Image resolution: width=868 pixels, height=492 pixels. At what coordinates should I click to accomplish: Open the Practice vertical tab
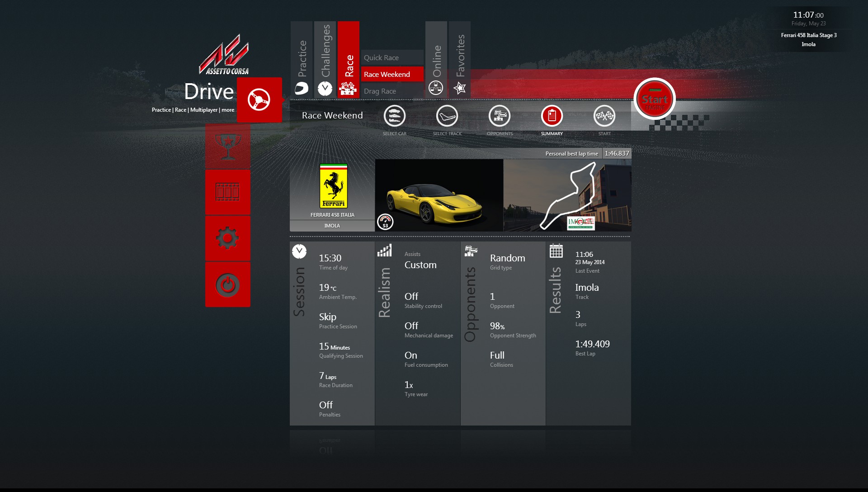click(302, 60)
